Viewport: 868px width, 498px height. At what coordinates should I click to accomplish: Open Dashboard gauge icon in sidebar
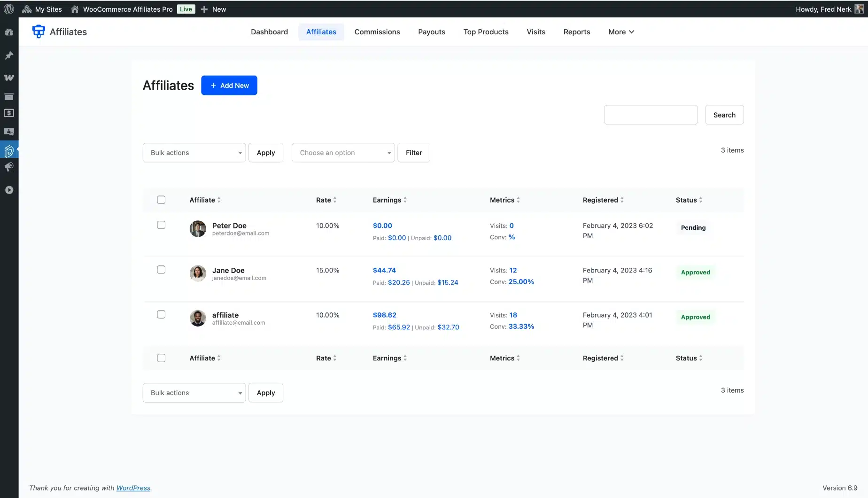pos(9,32)
